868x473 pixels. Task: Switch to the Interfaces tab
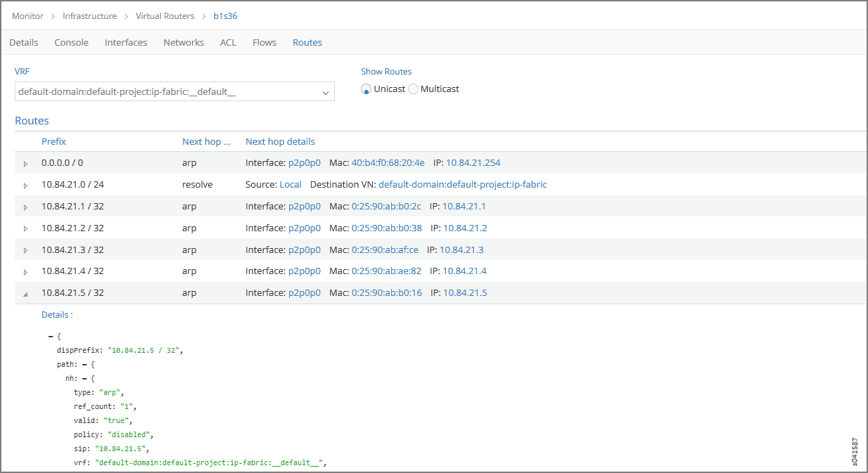(126, 43)
